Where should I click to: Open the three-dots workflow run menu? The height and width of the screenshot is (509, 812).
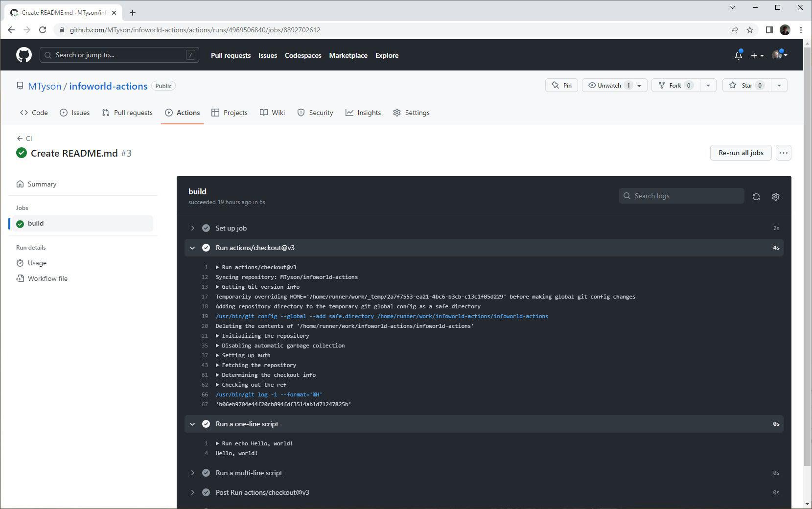click(783, 153)
